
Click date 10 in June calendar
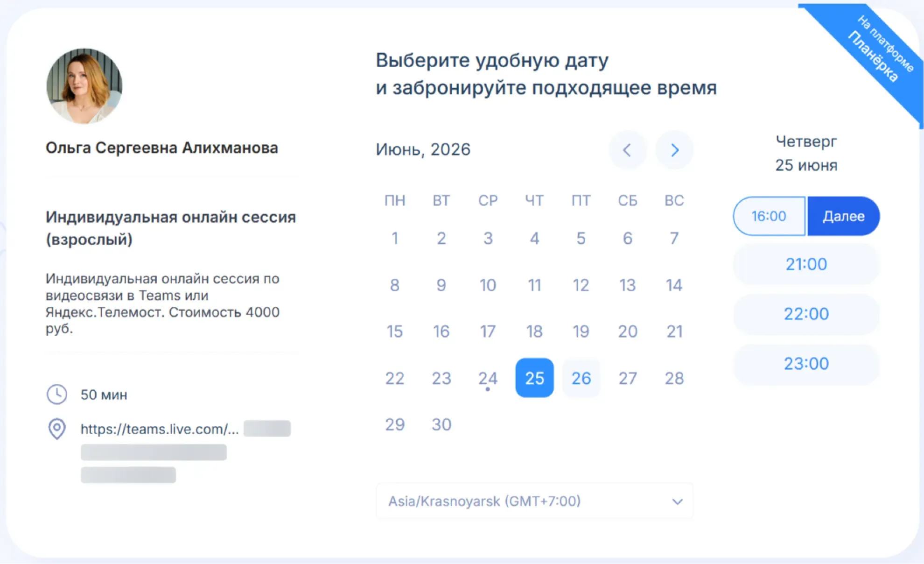coord(488,285)
